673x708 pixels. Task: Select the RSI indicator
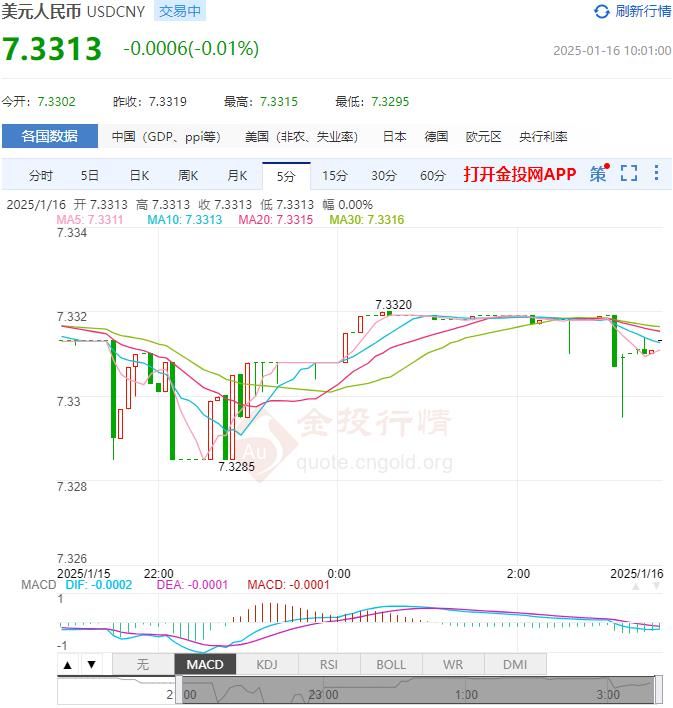[329, 664]
